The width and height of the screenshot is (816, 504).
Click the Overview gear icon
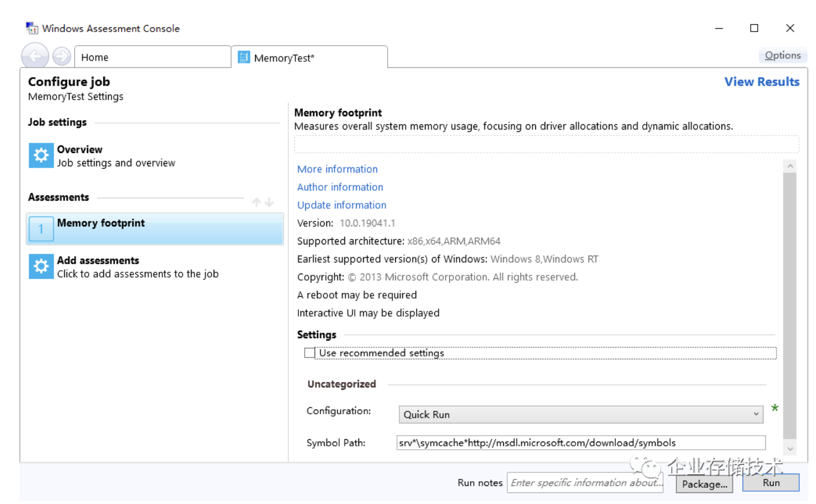(x=41, y=156)
